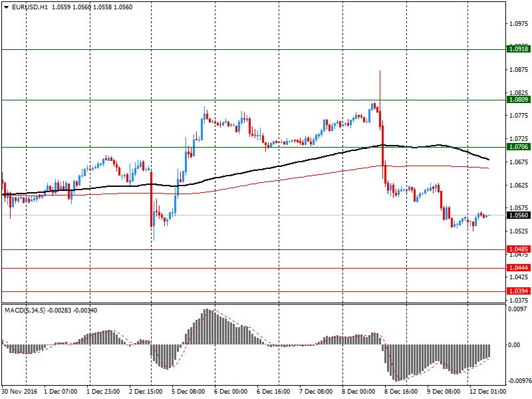Click the MACD scale value 0.0097
The width and height of the screenshot is (532, 399).
click(517, 309)
